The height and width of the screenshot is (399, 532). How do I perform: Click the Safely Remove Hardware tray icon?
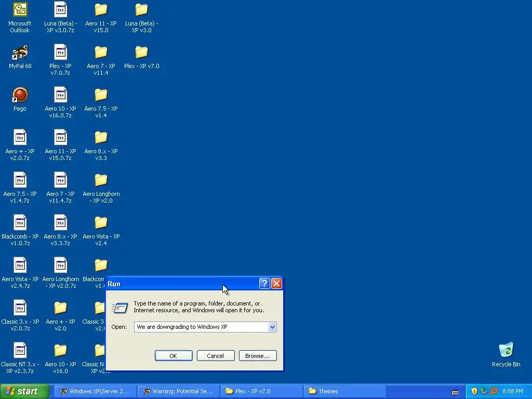point(484,391)
